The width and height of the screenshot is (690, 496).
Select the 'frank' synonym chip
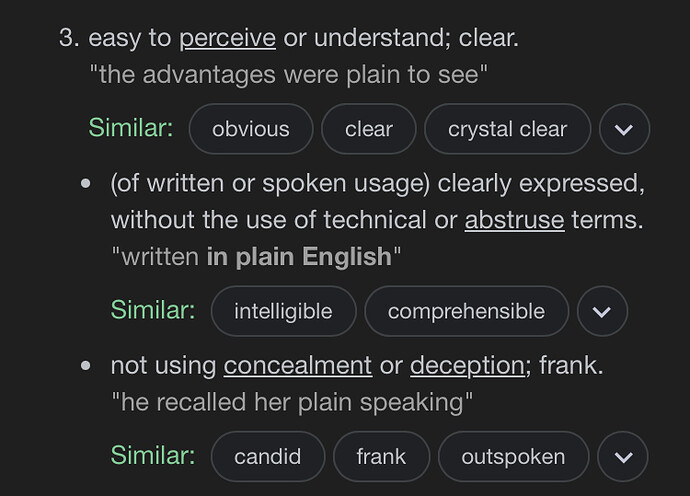[381, 456]
